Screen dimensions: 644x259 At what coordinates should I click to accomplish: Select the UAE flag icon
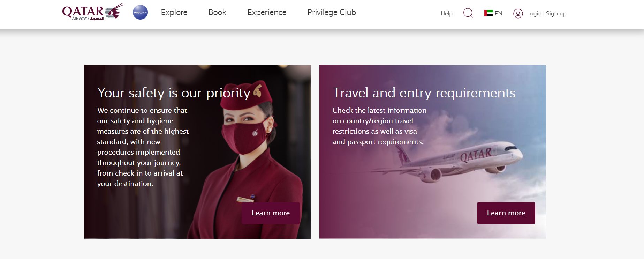[488, 13]
